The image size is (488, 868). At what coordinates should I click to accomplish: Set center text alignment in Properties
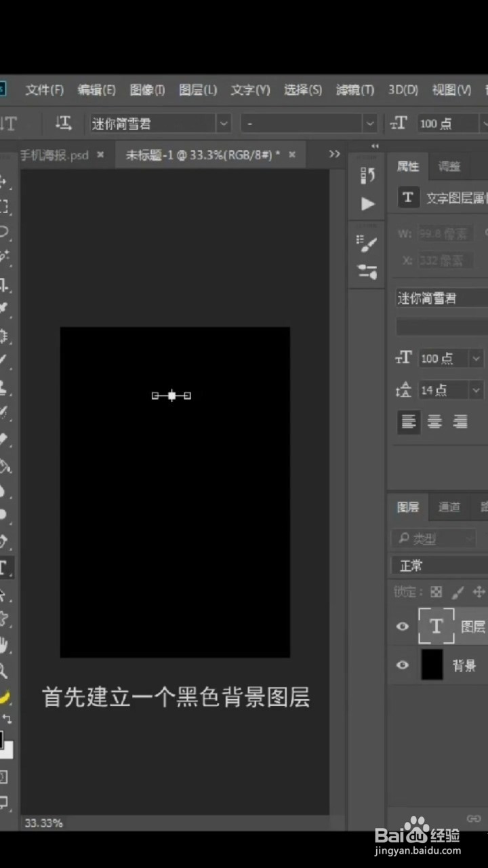point(434,422)
